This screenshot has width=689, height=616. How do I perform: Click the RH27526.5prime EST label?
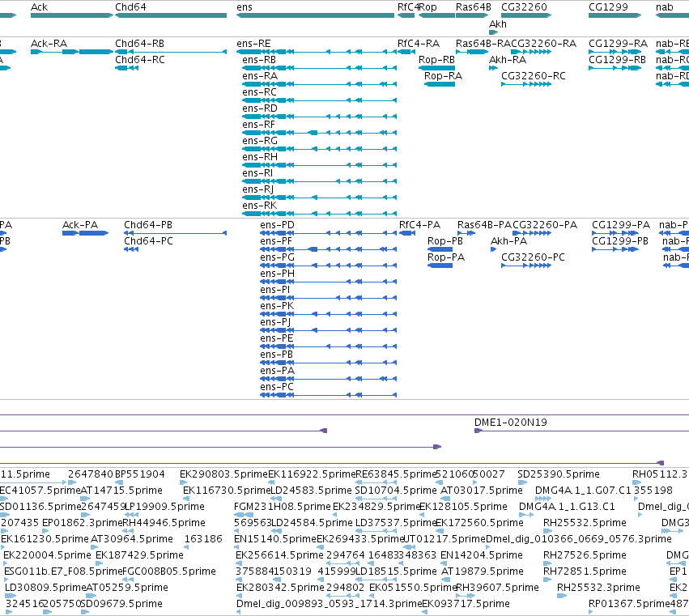coord(585,555)
